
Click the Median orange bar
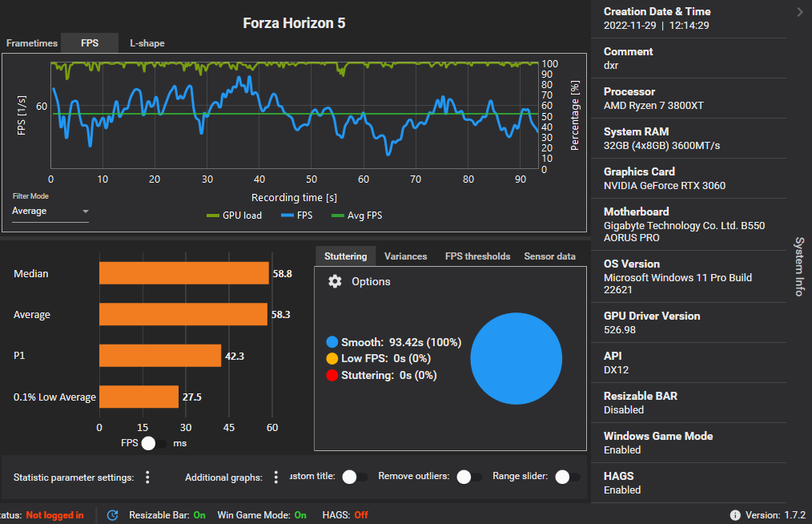point(184,273)
